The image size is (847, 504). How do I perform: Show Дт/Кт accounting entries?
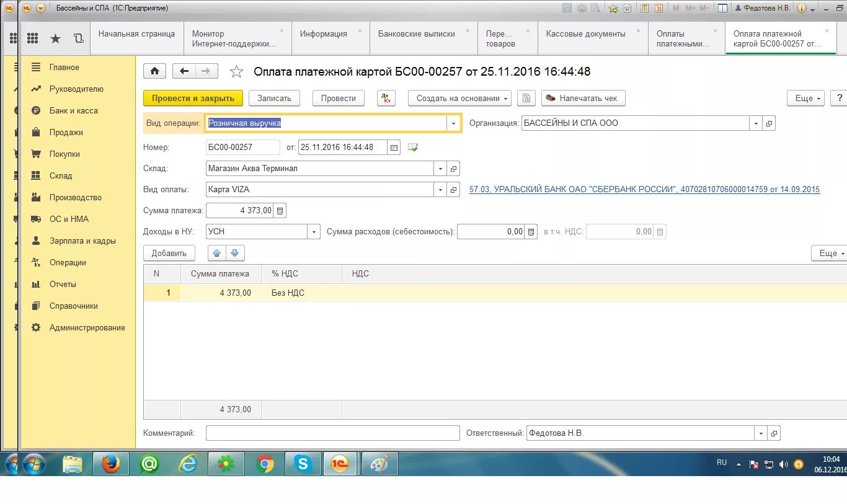click(x=386, y=98)
